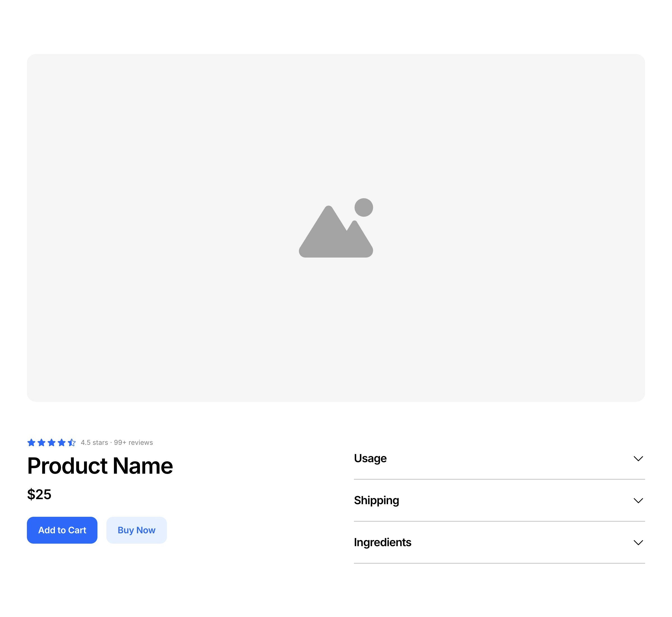Click the $25 price label
This screenshot has width=672, height=617.
click(39, 494)
